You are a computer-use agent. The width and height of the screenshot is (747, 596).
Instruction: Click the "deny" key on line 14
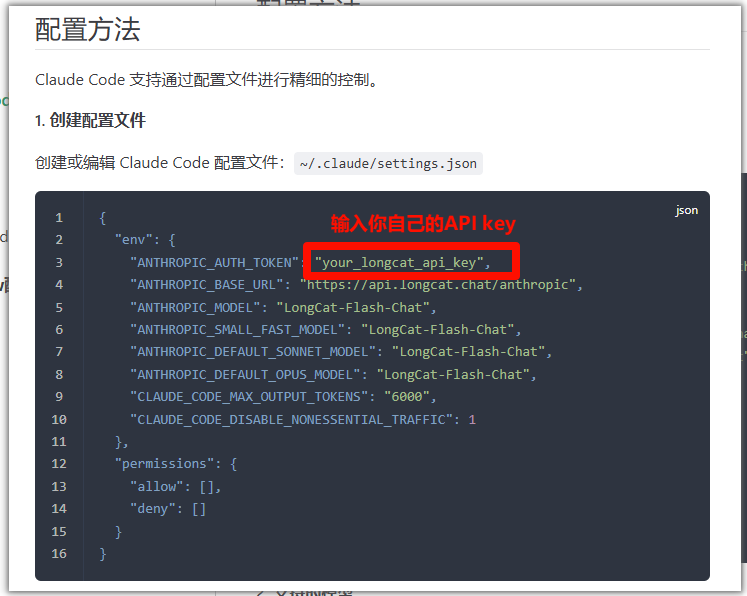tap(153, 509)
